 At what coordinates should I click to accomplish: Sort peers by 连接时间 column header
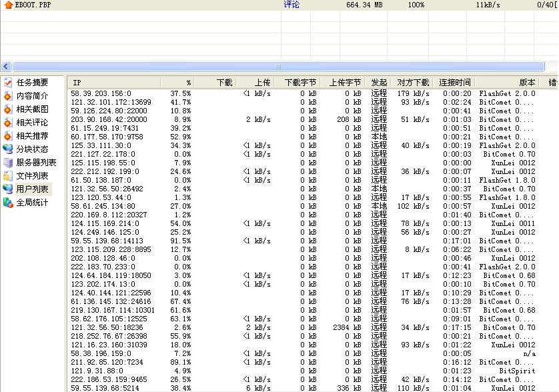coord(454,83)
